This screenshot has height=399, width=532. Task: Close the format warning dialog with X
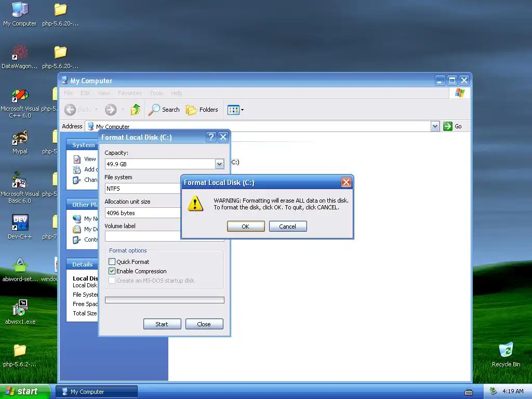pos(345,182)
